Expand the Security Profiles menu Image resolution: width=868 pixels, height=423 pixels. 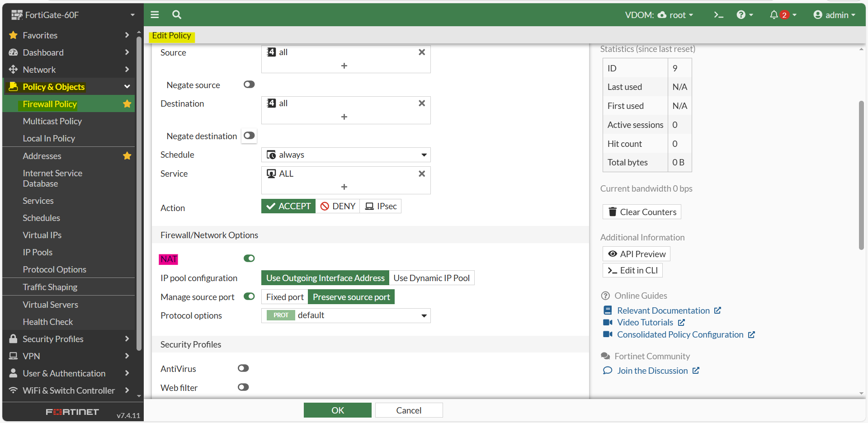pyautogui.click(x=127, y=339)
